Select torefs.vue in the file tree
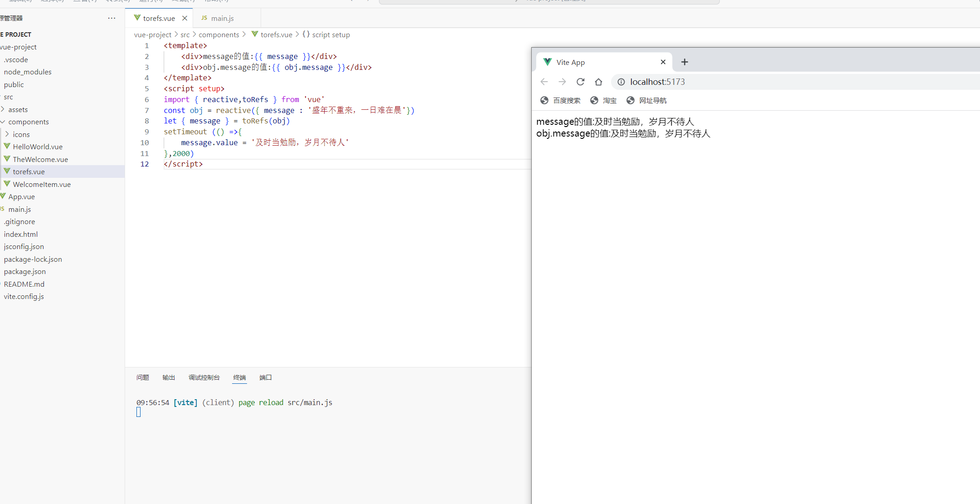Screen dimensions: 980x504 (29, 171)
